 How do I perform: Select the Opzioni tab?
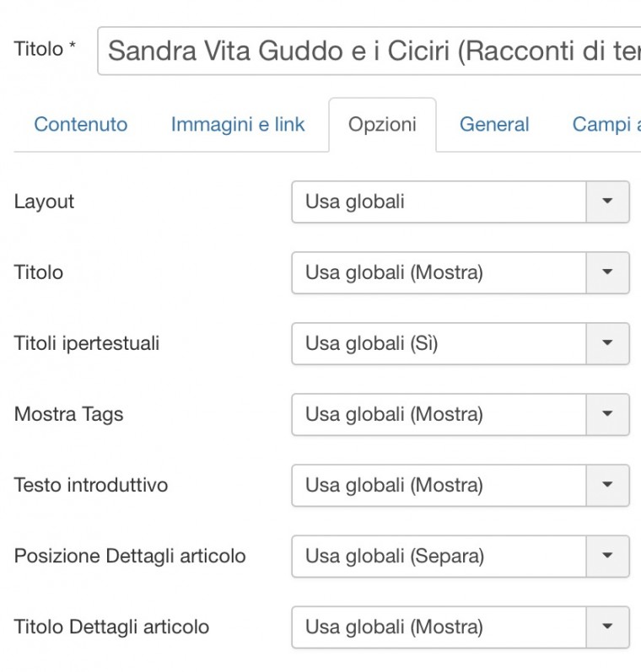pyautogui.click(x=382, y=125)
